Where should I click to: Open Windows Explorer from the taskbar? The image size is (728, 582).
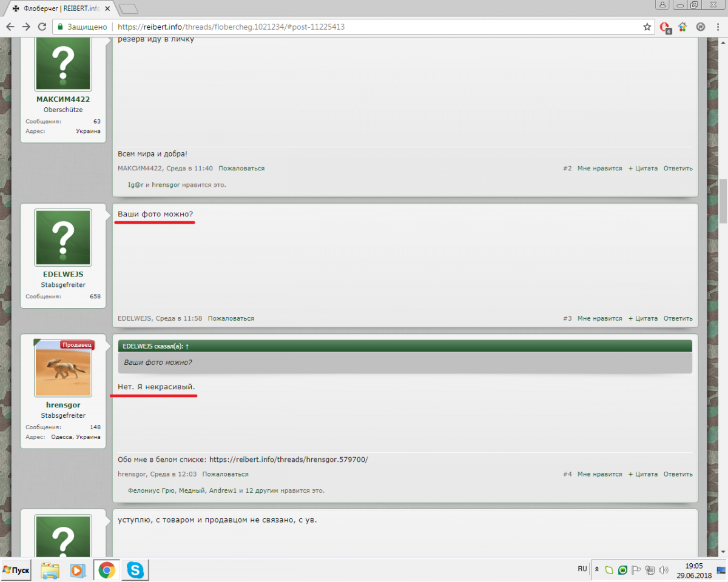(50, 570)
